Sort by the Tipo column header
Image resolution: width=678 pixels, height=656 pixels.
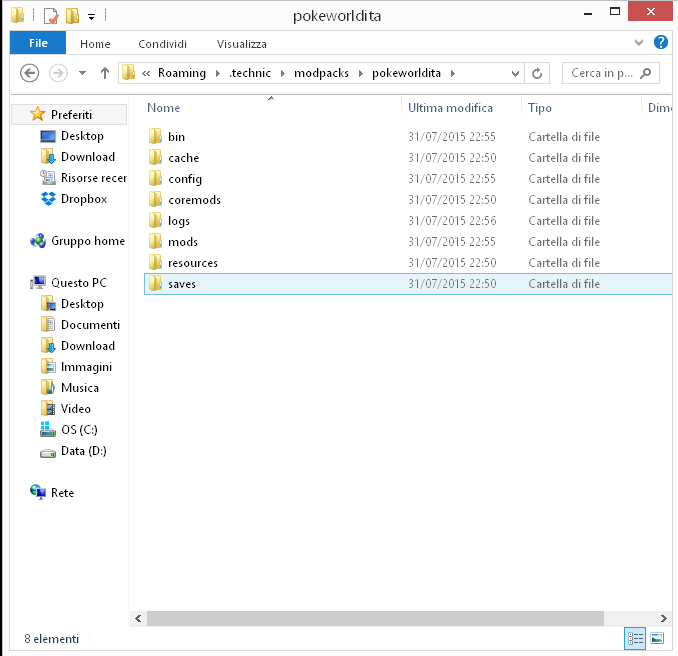pyautogui.click(x=540, y=108)
